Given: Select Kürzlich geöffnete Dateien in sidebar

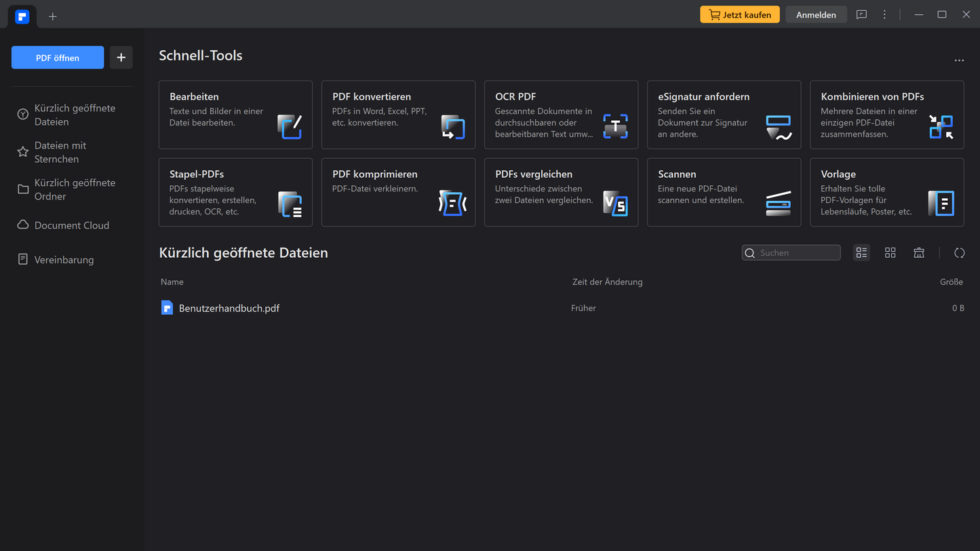Looking at the screenshot, I should pyautogui.click(x=74, y=115).
